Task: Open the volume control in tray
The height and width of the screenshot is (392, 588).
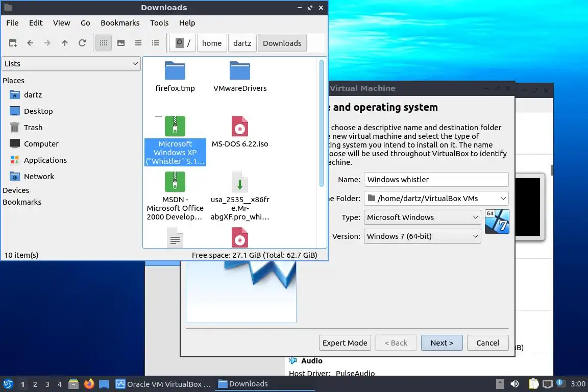Action: (515, 384)
